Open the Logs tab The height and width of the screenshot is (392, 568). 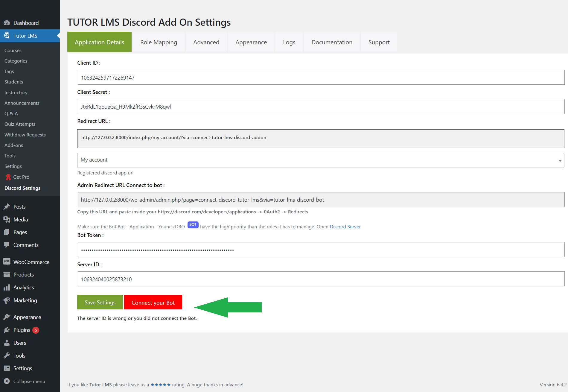pos(289,42)
